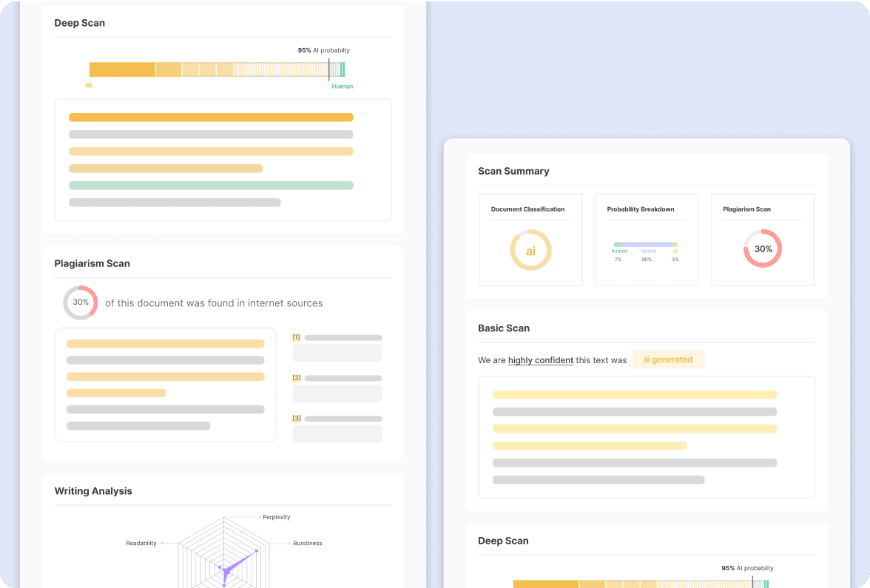Select source reference marker [2]

(x=296, y=378)
